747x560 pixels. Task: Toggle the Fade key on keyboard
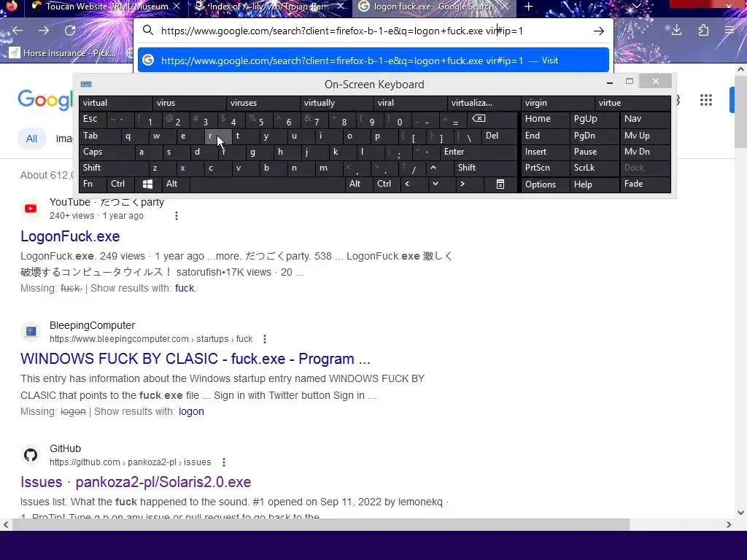click(x=645, y=184)
